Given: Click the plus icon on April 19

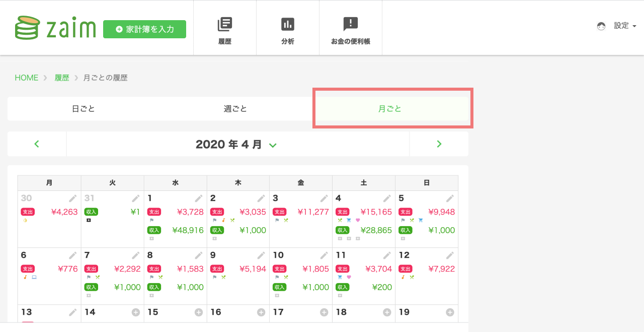Looking at the screenshot, I should 450,312.
